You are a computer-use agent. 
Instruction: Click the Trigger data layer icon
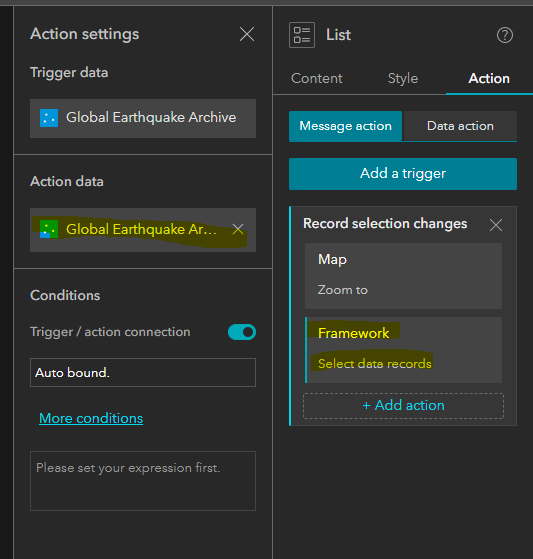click(x=49, y=118)
